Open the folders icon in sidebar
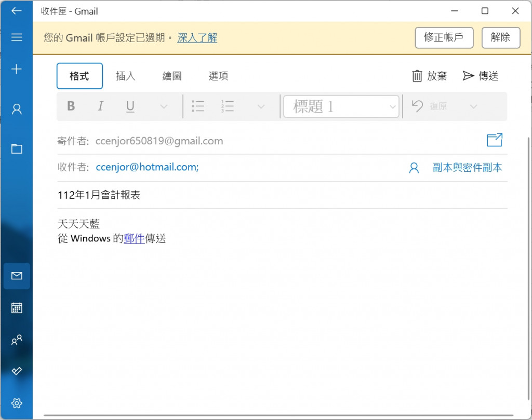Viewport: 532px width, 420px height. [17, 148]
